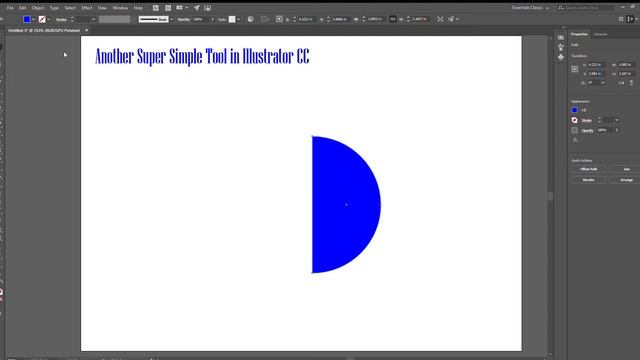Open the Arrange Documents icon
This screenshot has width=640, height=360.
182,8
